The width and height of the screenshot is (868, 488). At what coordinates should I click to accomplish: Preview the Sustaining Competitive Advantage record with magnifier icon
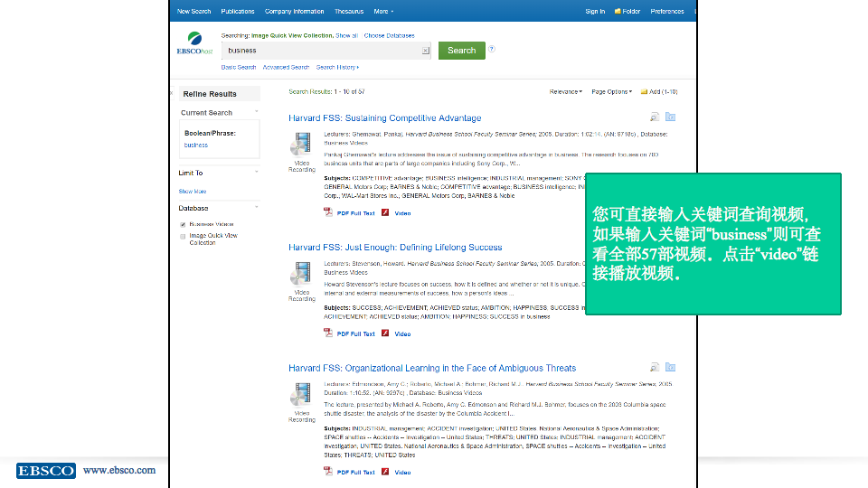pyautogui.click(x=655, y=117)
